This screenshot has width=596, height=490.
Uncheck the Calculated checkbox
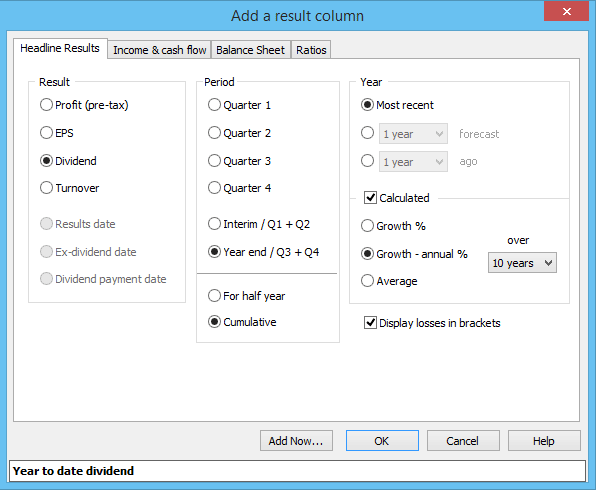tap(370, 198)
